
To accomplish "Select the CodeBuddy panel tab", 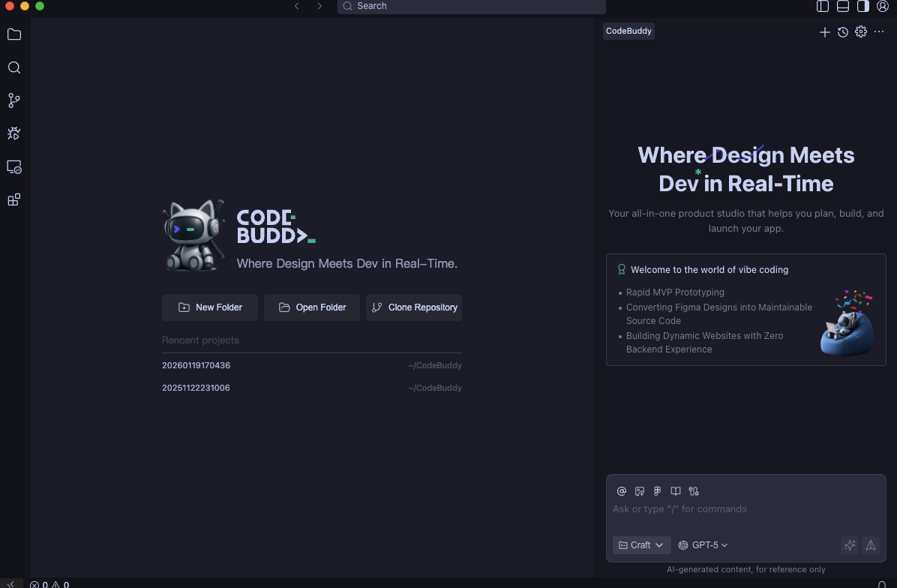I will pyautogui.click(x=628, y=31).
